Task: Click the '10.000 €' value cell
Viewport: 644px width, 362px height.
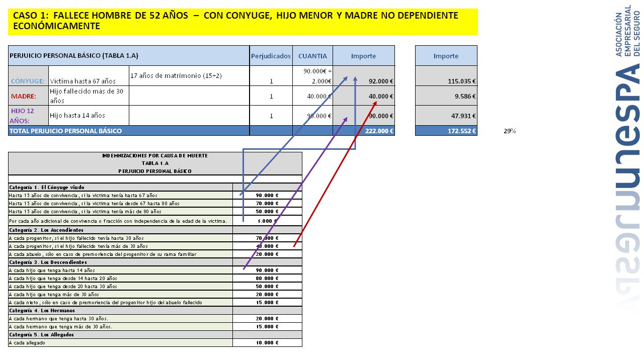Action: [x=267, y=342]
